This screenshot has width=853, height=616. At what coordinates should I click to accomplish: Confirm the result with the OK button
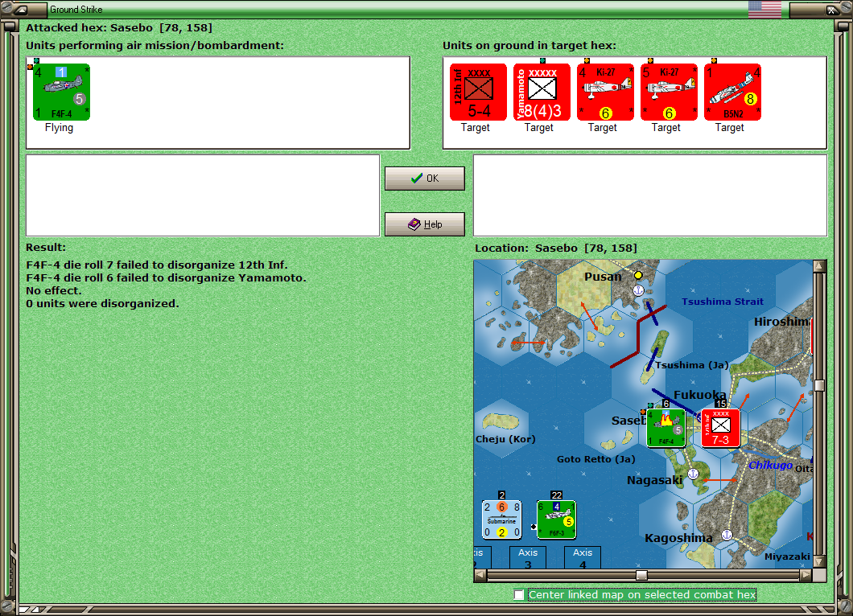[x=425, y=179]
